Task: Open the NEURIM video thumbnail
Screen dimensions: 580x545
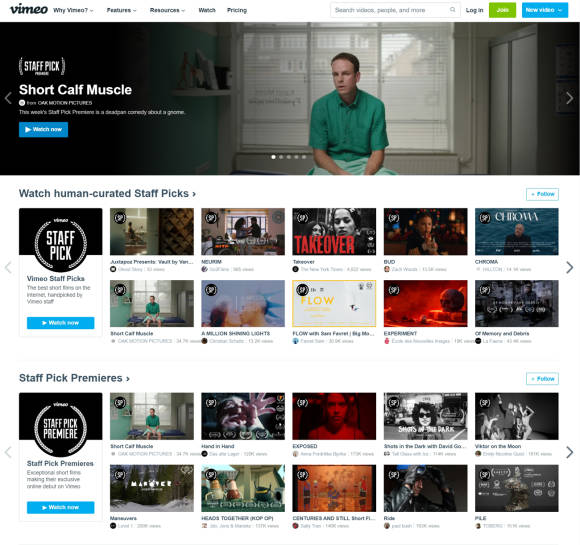Action: click(x=243, y=232)
